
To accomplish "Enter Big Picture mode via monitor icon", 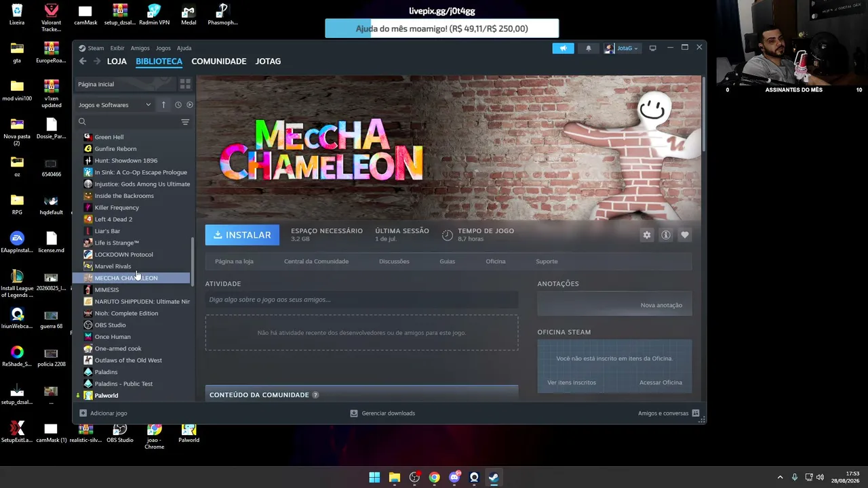I will point(652,48).
